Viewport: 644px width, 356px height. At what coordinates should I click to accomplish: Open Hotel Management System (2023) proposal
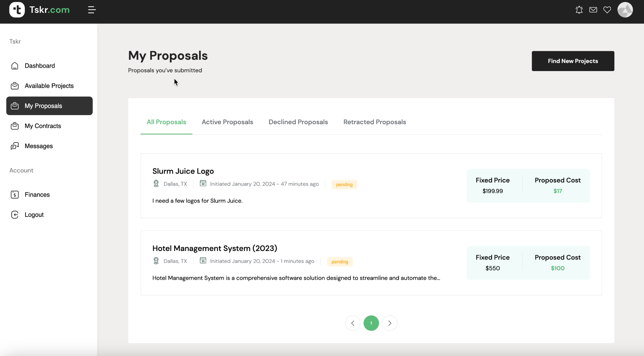[x=214, y=248]
